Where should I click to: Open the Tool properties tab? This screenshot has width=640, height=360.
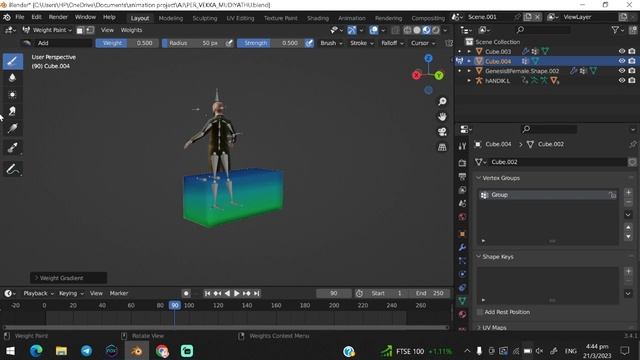tap(462, 147)
